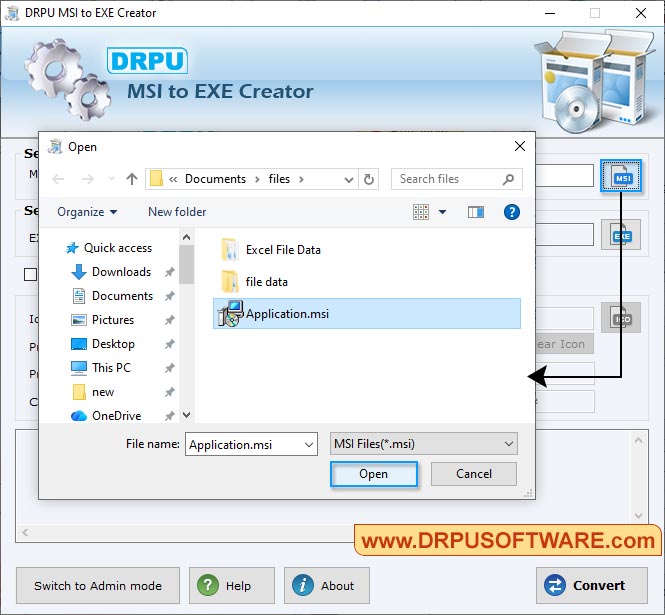This screenshot has height=615, width=665.
Task: Refresh the current folder listing
Action: click(370, 179)
